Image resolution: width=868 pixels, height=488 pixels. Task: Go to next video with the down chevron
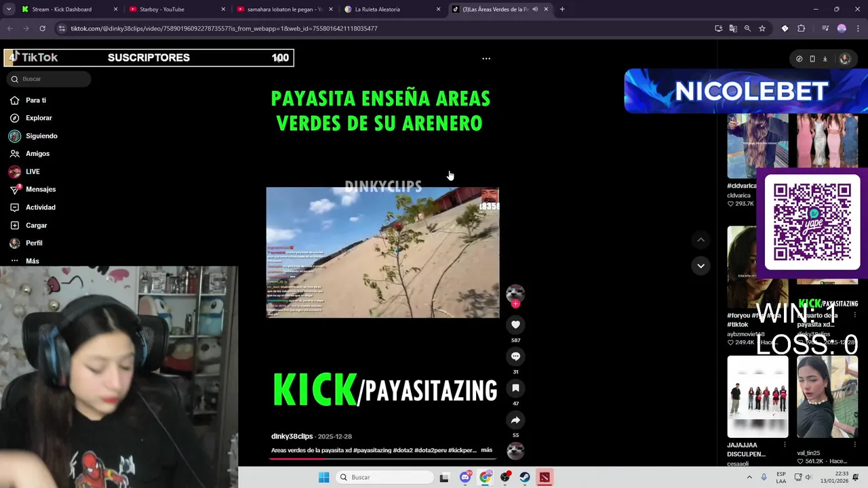coord(701,266)
